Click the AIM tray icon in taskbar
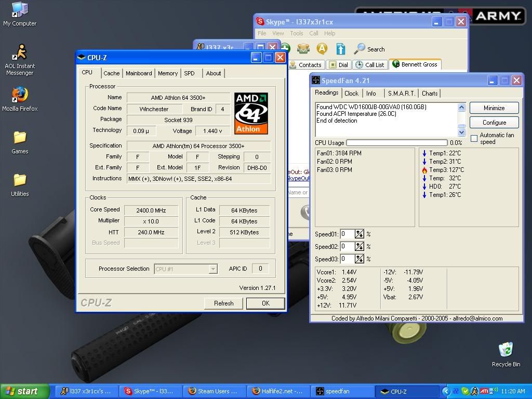Viewport: 532px width, 399px height. [475, 391]
